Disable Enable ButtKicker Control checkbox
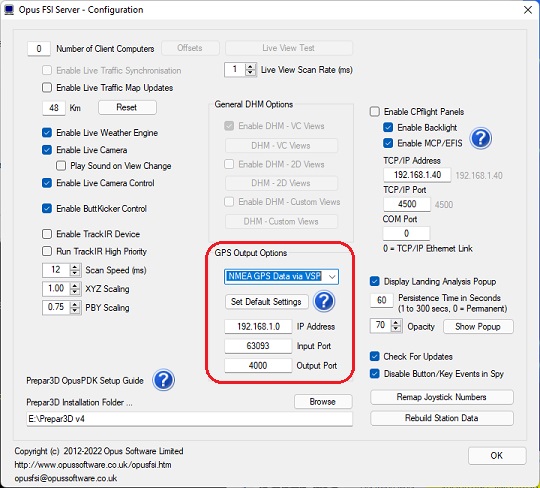This screenshot has height=488, width=540. [x=47, y=208]
